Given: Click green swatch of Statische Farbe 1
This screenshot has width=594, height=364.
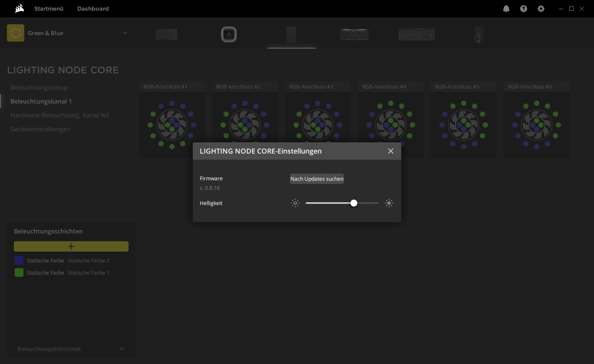Looking at the screenshot, I should [19, 272].
